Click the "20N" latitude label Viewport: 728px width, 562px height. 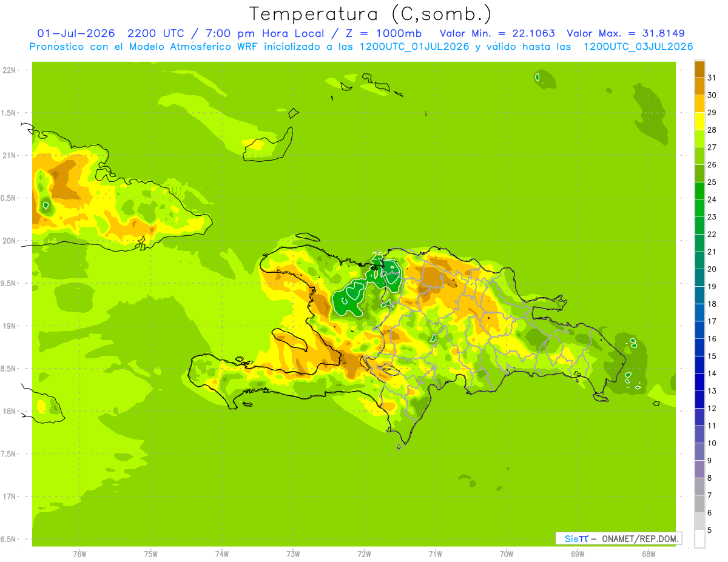tap(9, 241)
